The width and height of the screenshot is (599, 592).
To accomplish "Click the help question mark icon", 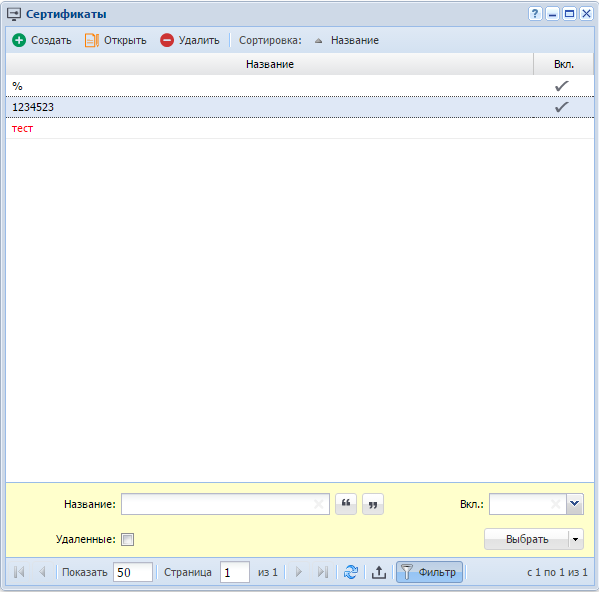I will pos(535,14).
